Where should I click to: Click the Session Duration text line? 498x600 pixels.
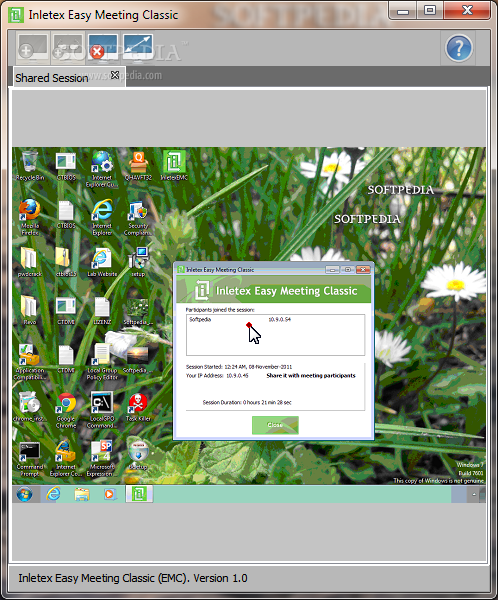[x=247, y=402]
